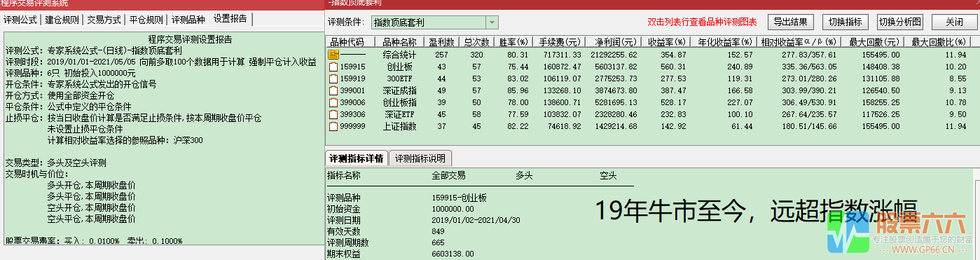The image size is (980, 260).
Task: Click the 切换分析图 button
Action: (900, 22)
